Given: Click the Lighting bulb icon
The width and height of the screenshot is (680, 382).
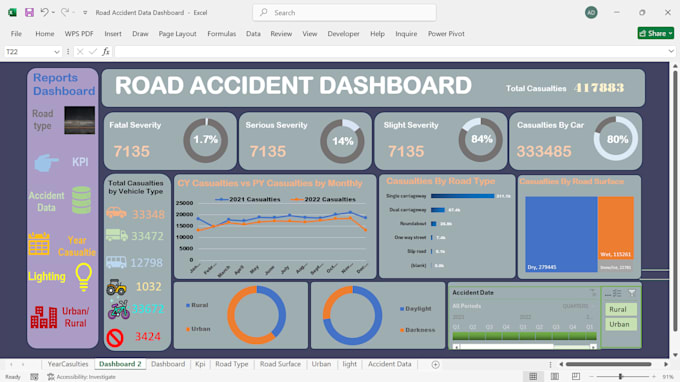Looking at the screenshot, I should (83, 277).
